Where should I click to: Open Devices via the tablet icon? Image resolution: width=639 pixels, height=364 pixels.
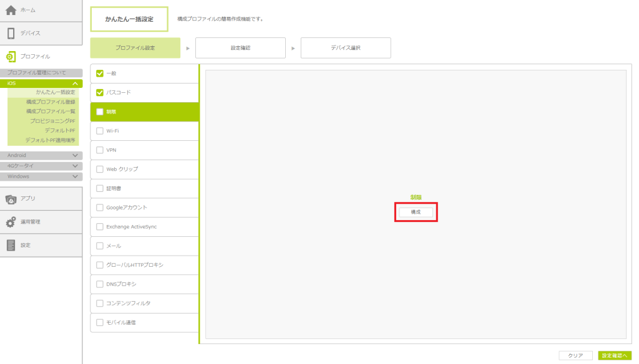pyautogui.click(x=11, y=33)
